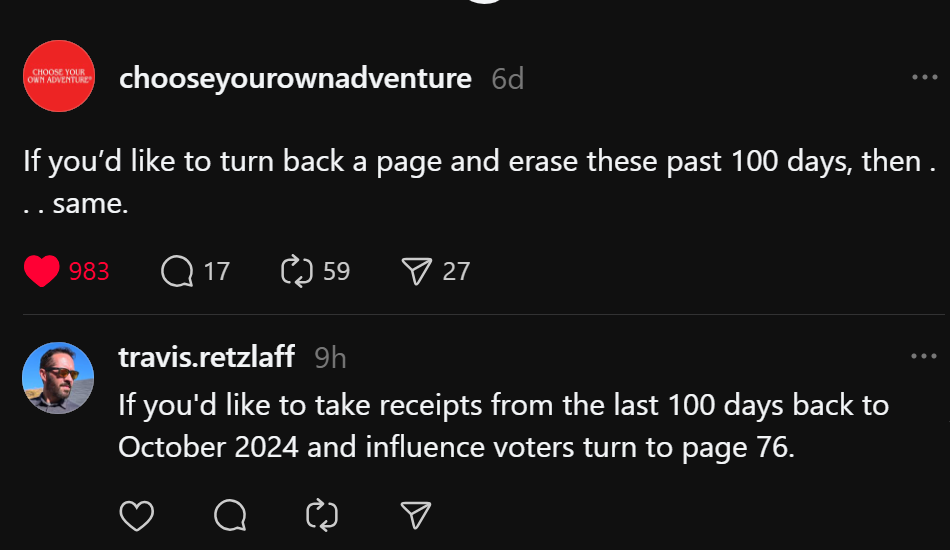950x550 pixels.
Task: View the 983 likes count
Action: [x=89, y=271]
